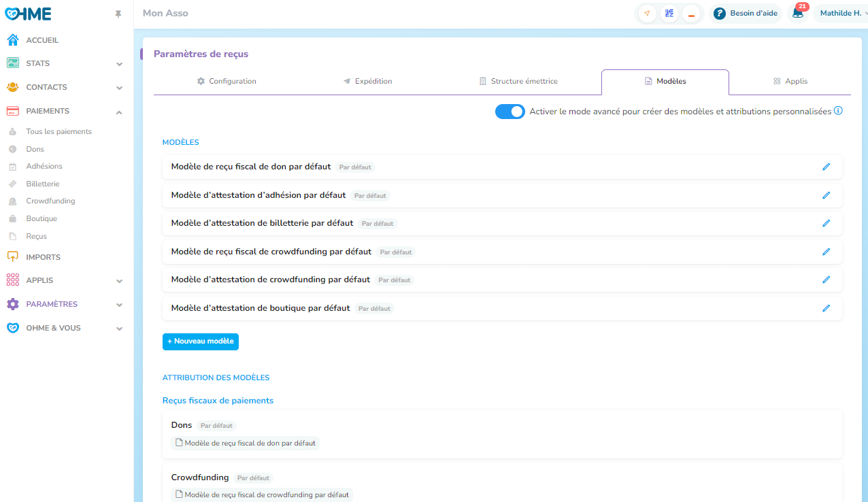Click the Besoin d'aide help button

[x=746, y=14]
